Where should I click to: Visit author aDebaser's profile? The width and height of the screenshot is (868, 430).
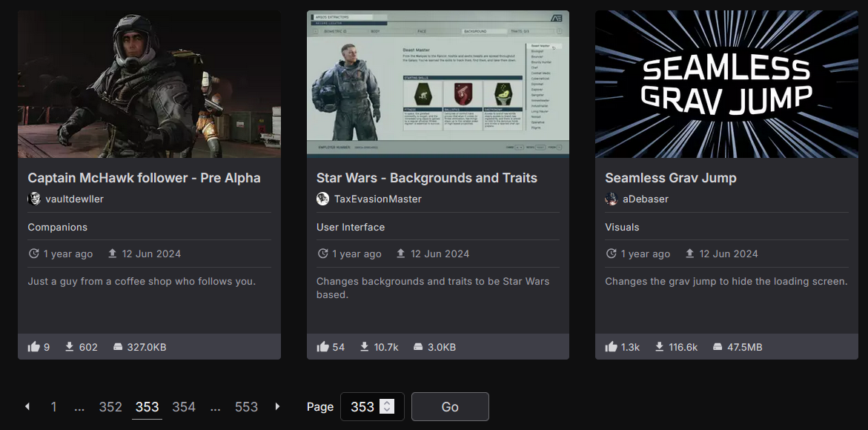click(x=646, y=199)
